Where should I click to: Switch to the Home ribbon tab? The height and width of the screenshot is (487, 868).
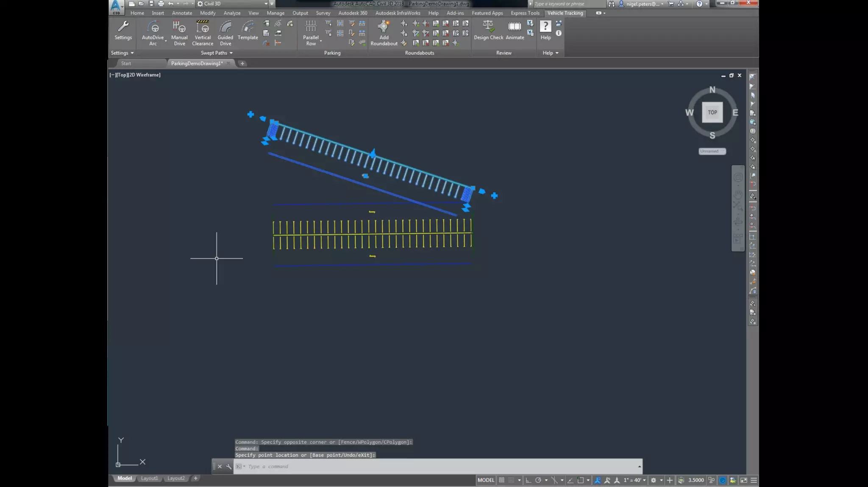pos(137,13)
